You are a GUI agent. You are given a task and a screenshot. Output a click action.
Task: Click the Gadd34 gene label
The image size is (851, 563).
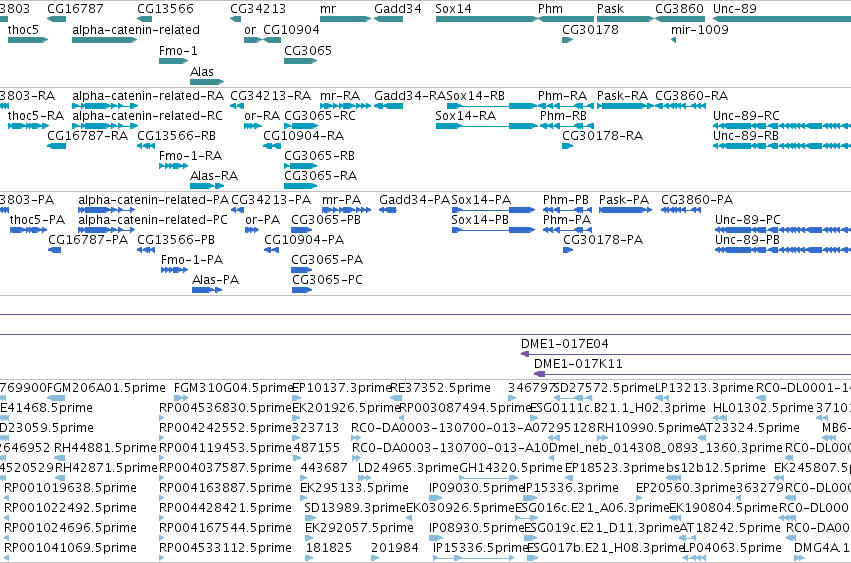[x=398, y=9]
